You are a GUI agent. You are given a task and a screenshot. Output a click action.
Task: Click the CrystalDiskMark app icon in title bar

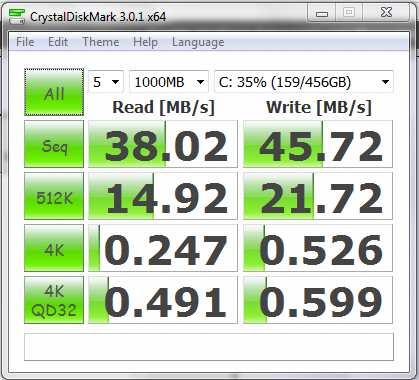17,16
